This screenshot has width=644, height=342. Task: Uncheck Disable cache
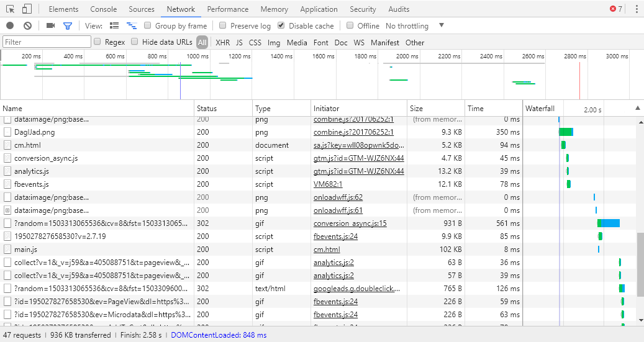[281, 25]
